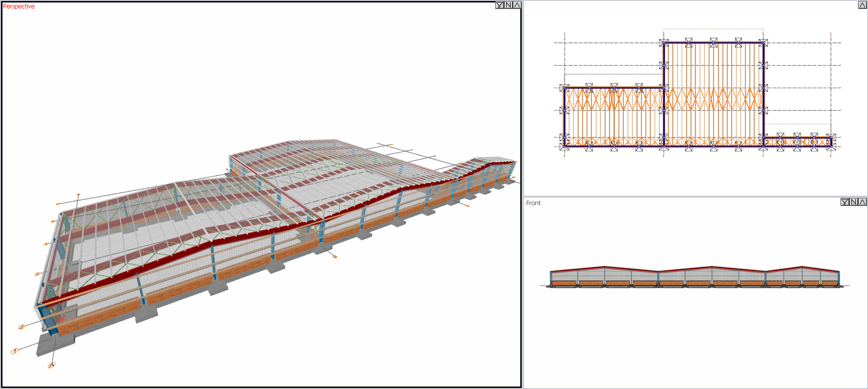Select grid axis marker 1 in Perspective
The image size is (868, 389).
pos(15,351)
